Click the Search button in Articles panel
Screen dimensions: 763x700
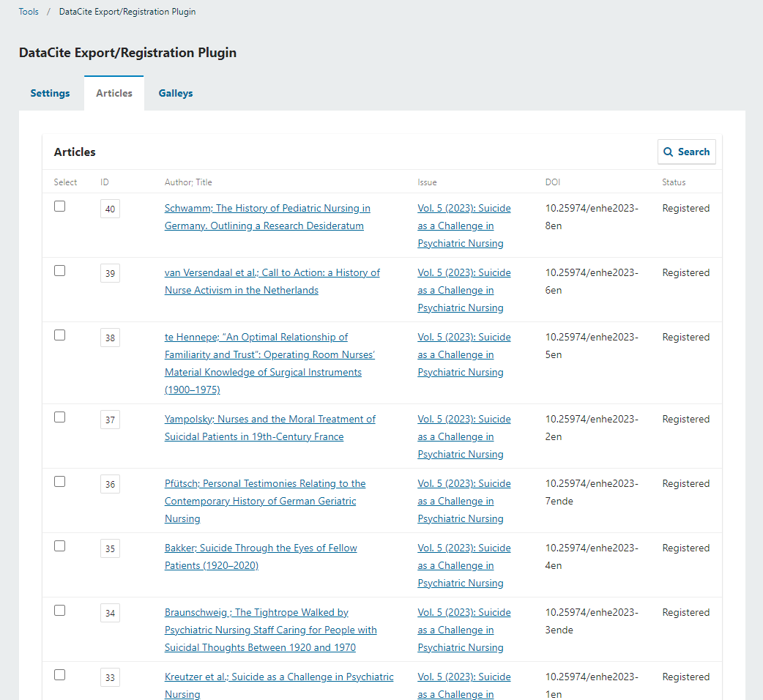pyautogui.click(x=686, y=152)
